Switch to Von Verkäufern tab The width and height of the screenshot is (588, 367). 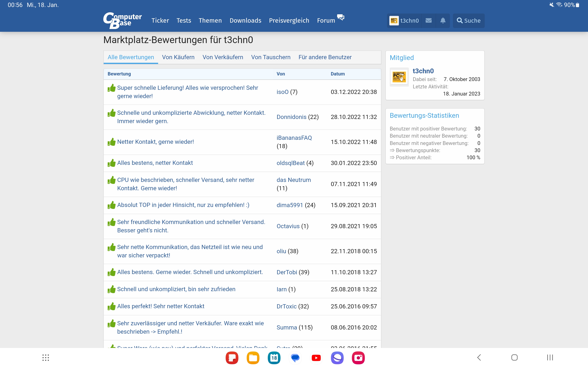click(x=223, y=57)
